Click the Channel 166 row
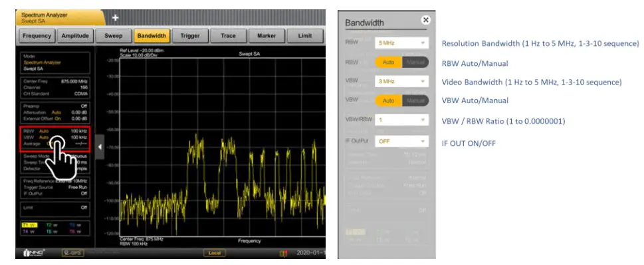Viewport: 644px width, 265px height. tap(55, 88)
